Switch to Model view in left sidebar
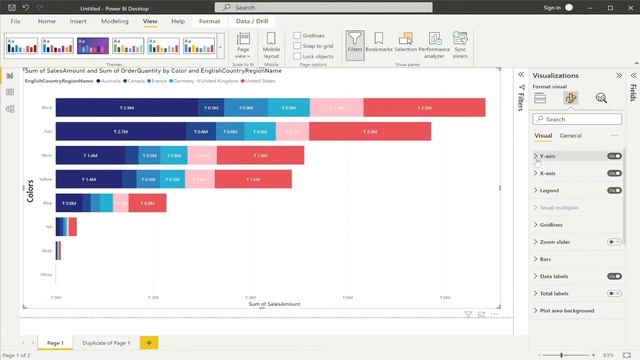Screen dimensions: 640x360 pyautogui.click(x=10, y=109)
